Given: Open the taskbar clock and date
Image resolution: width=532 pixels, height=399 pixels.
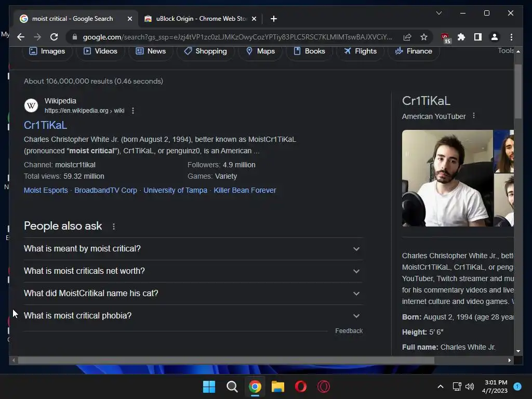Looking at the screenshot, I should tap(495, 387).
